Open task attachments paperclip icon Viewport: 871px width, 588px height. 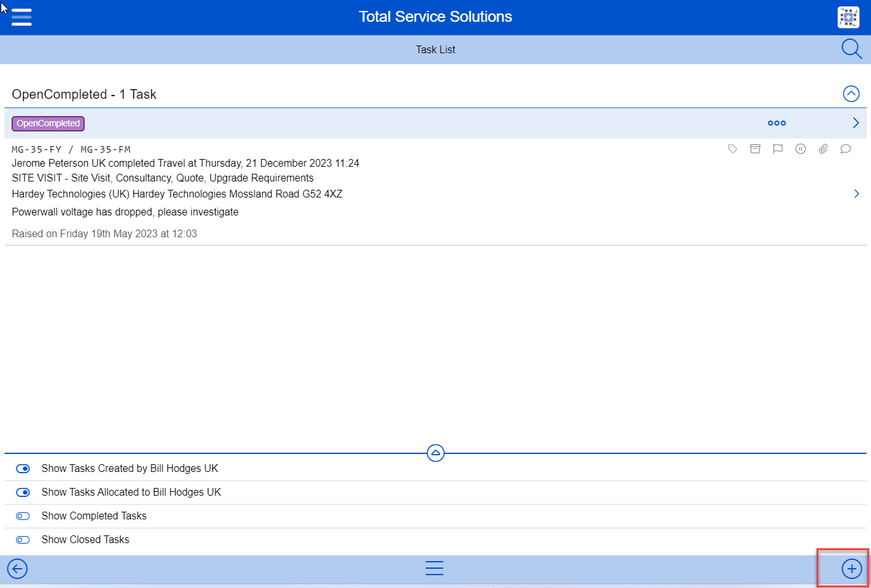(824, 149)
